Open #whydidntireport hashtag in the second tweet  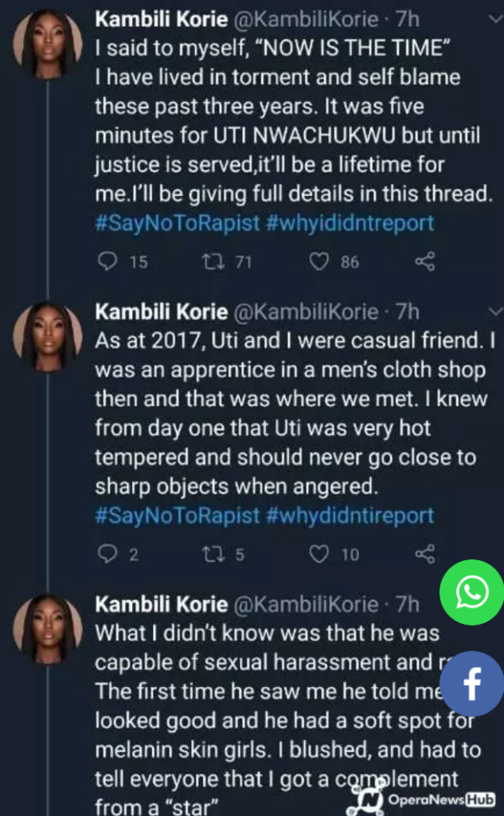[350, 516]
